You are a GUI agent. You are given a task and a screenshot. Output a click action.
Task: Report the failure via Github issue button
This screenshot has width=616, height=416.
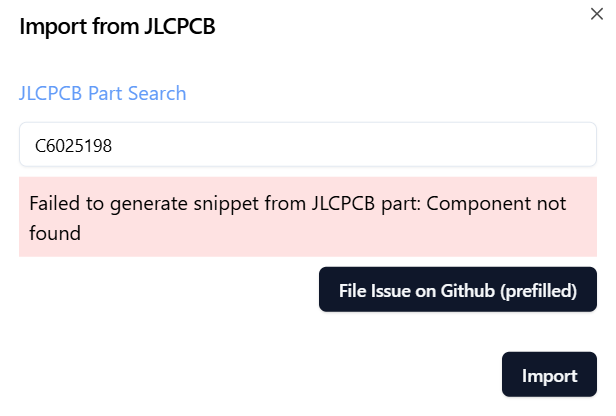pos(457,291)
